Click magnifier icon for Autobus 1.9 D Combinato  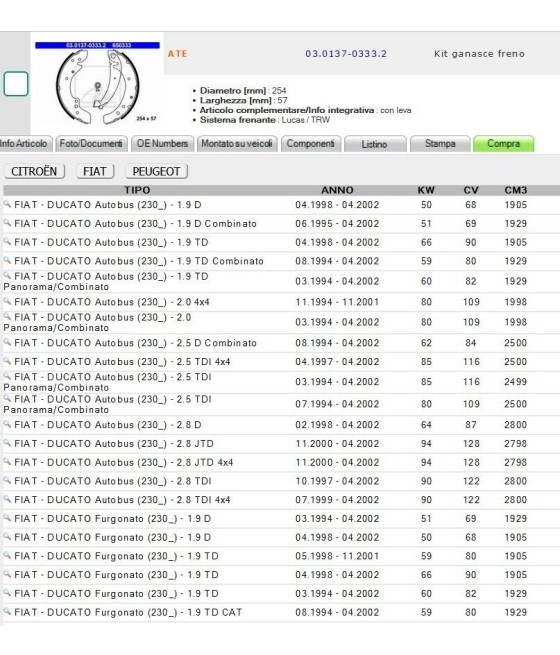pos(7,223)
